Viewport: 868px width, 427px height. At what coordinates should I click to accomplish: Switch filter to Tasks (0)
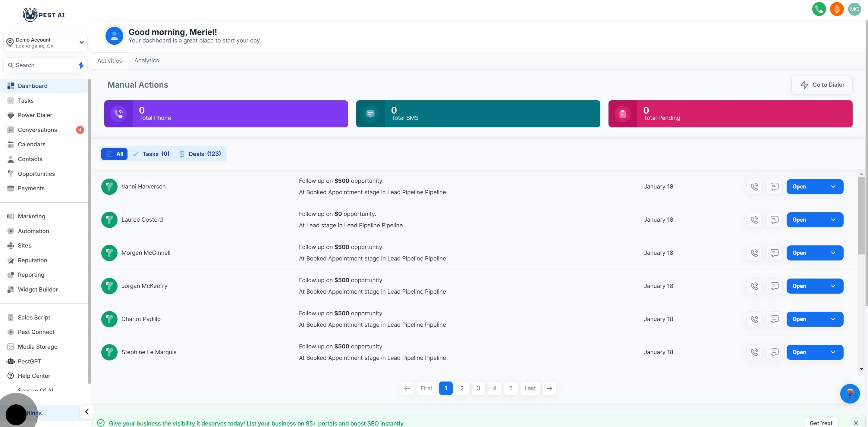pyautogui.click(x=151, y=154)
